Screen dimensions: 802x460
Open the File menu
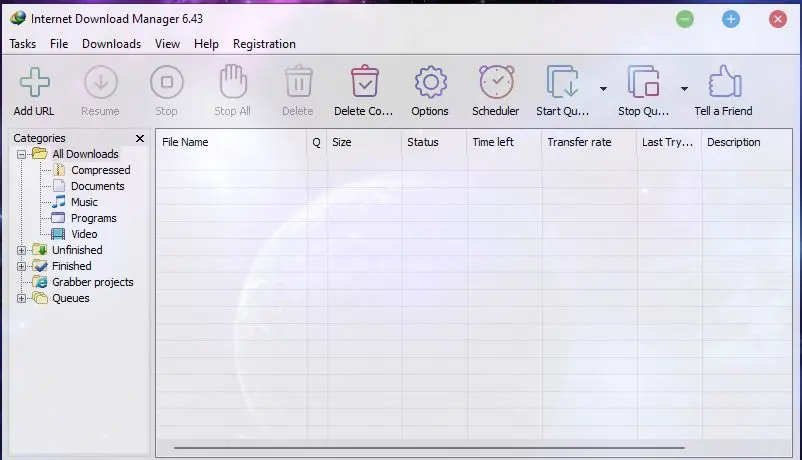(59, 44)
